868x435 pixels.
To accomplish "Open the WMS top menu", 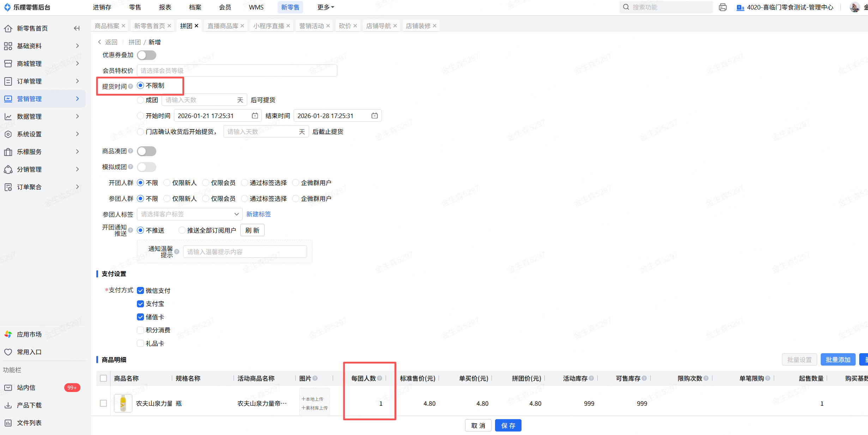I will click(x=256, y=7).
